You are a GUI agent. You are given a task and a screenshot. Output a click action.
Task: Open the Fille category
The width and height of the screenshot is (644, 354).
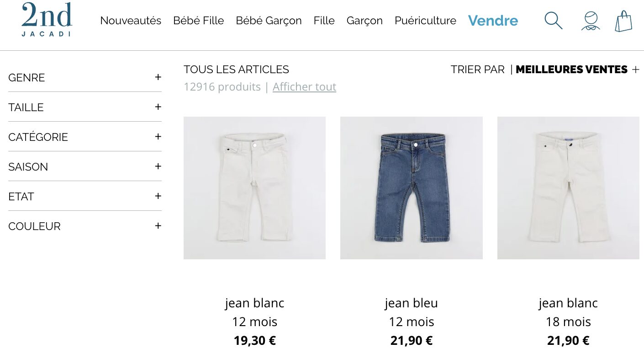coord(324,21)
